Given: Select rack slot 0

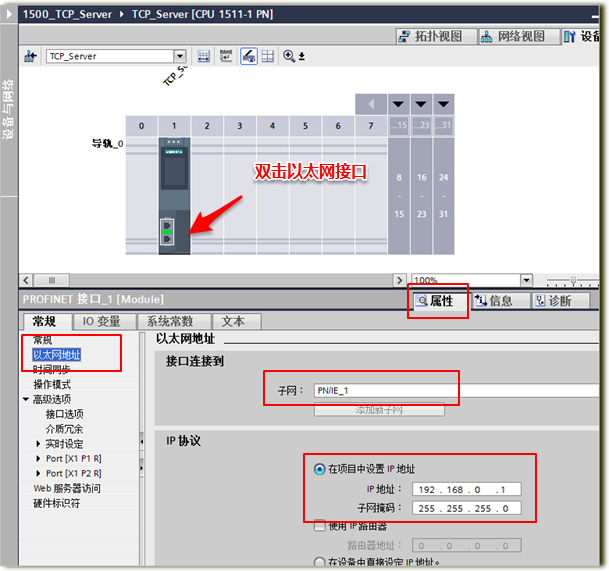Looking at the screenshot, I should click(x=141, y=126).
